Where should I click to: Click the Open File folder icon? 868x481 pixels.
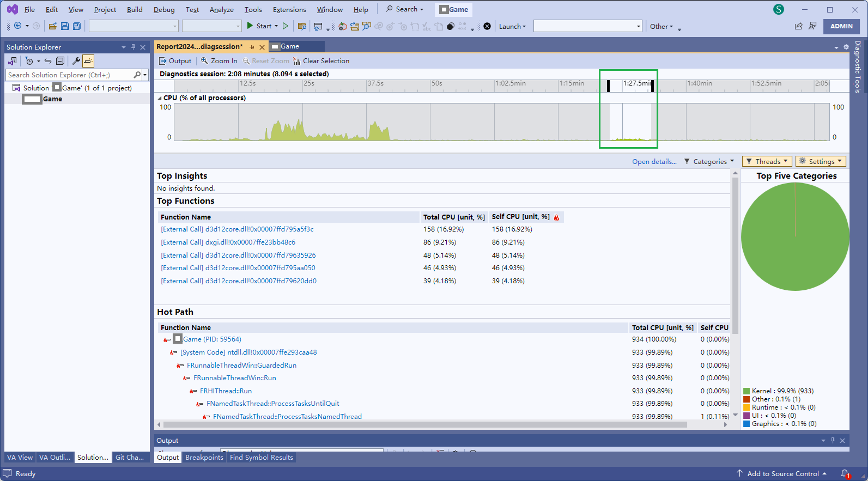(53, 26)
